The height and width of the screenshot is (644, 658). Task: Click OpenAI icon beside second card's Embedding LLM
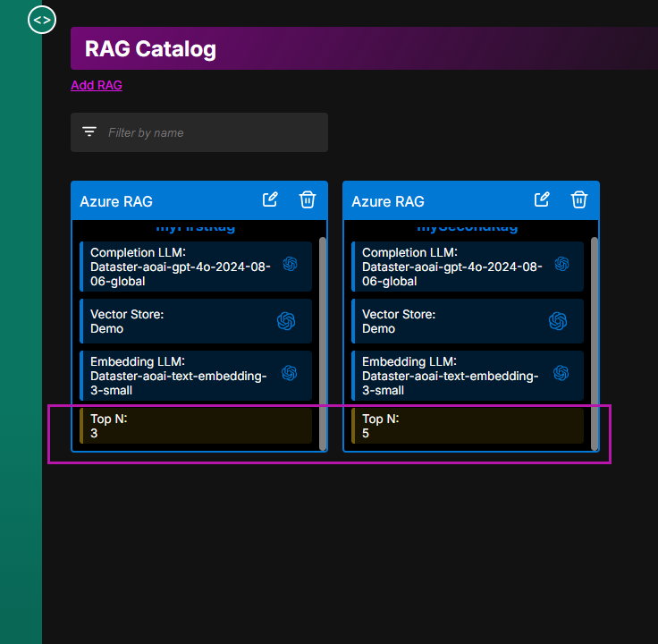pyautogui.click(x=561, y=373)
